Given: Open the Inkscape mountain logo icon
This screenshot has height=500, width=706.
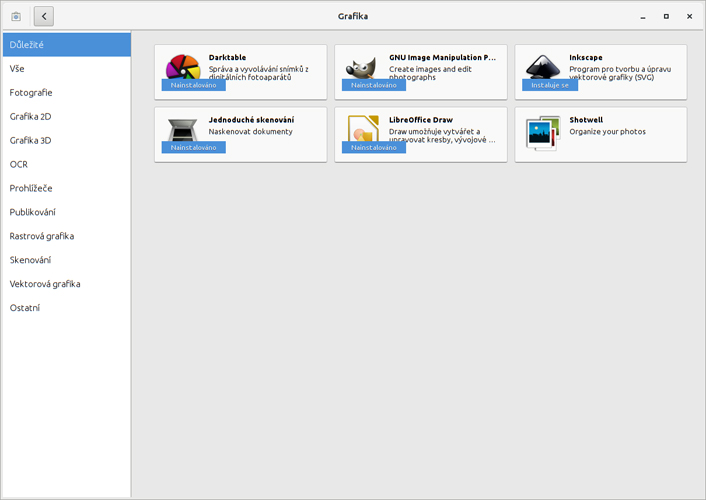Looking at the screenshot, I should 543,67.
